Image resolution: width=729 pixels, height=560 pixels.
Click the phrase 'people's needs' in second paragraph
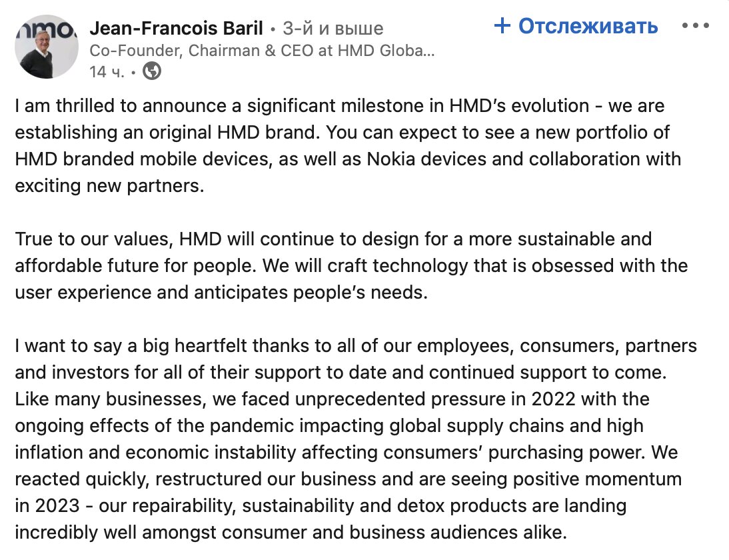click(360, 292)
